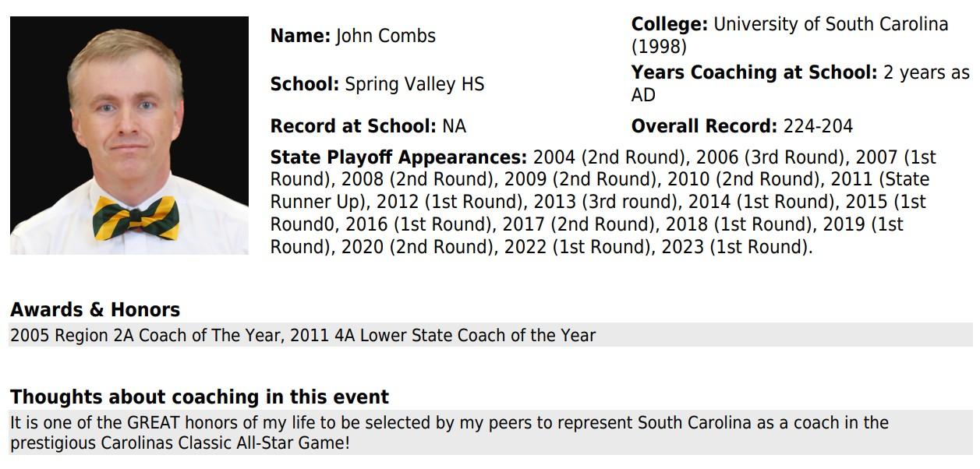Click the overall record value "224-204"
The image size is (980, 469).
tap(818, 126)
